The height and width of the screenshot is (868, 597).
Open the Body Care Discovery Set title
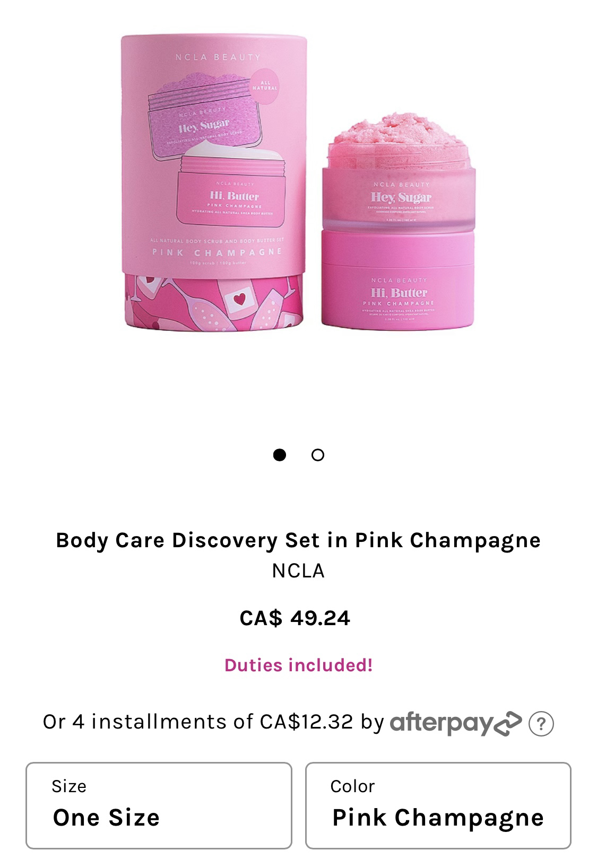coord(298,540)
